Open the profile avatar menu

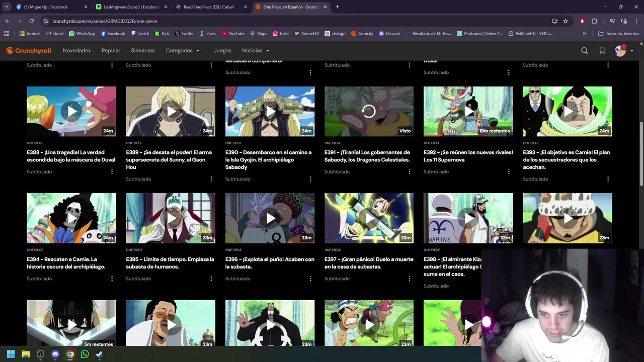(x=624, y=51)
